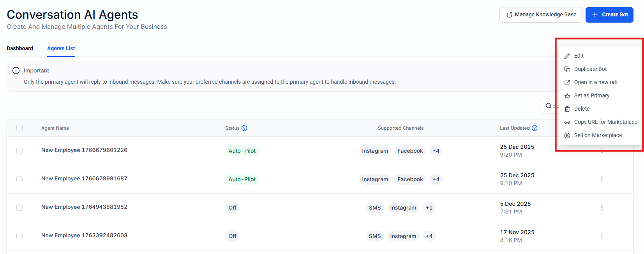Click the Important info circle icon

tap(16, 71)
